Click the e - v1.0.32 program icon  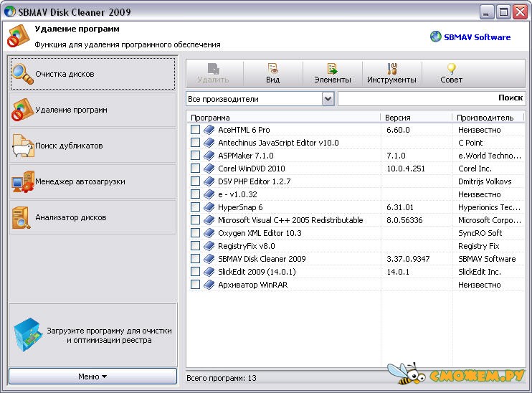point(209,194)
